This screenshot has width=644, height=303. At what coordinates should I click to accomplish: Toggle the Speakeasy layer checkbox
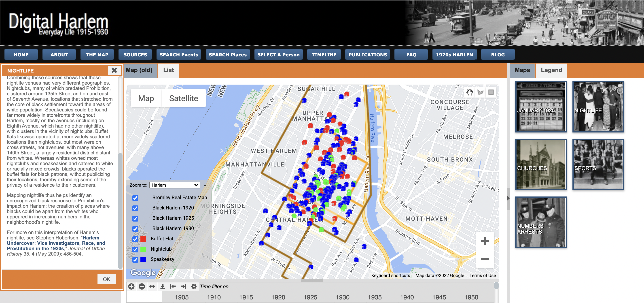135,259
